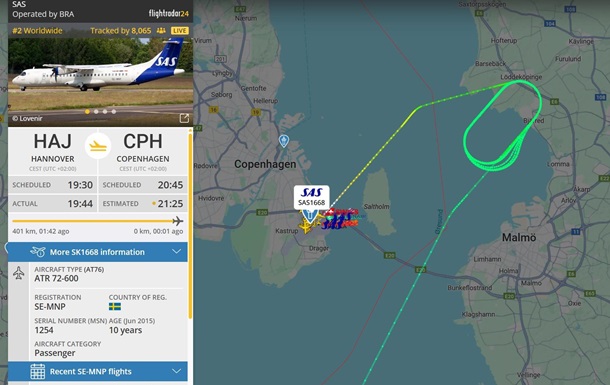Click the #2 Worldwide ranking link

pyautogui.click(x=37, y=31)
